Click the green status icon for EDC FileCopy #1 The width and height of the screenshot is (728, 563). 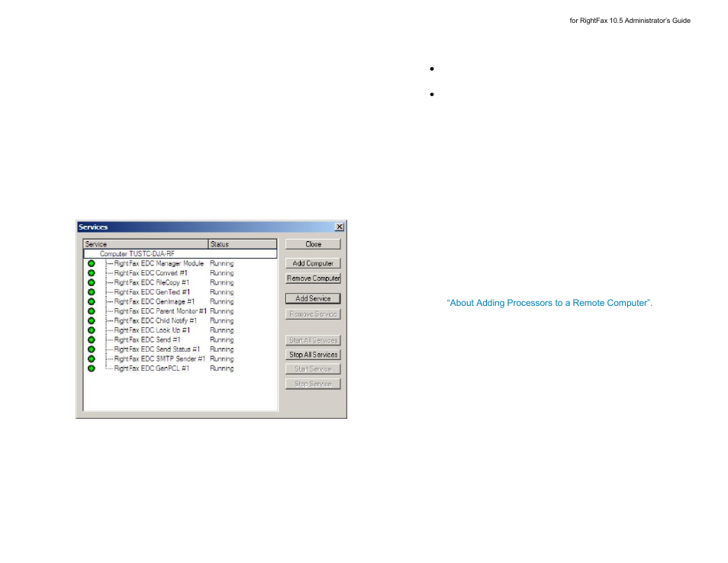click(x=92, y=283)
